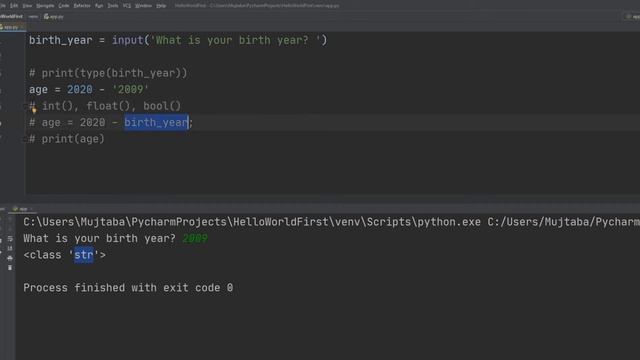Open the Run menu
This screenshot has width=640, height=360.
99,6
